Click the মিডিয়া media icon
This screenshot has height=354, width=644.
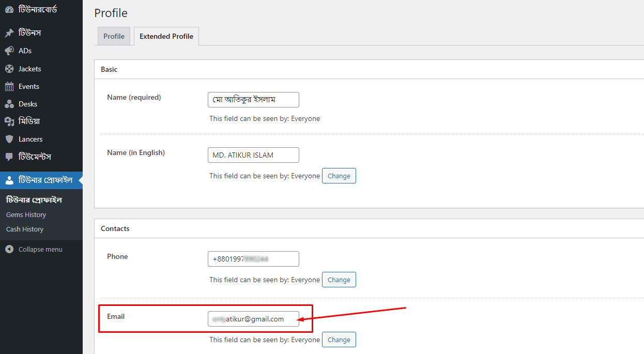click(x=9, y=121)
